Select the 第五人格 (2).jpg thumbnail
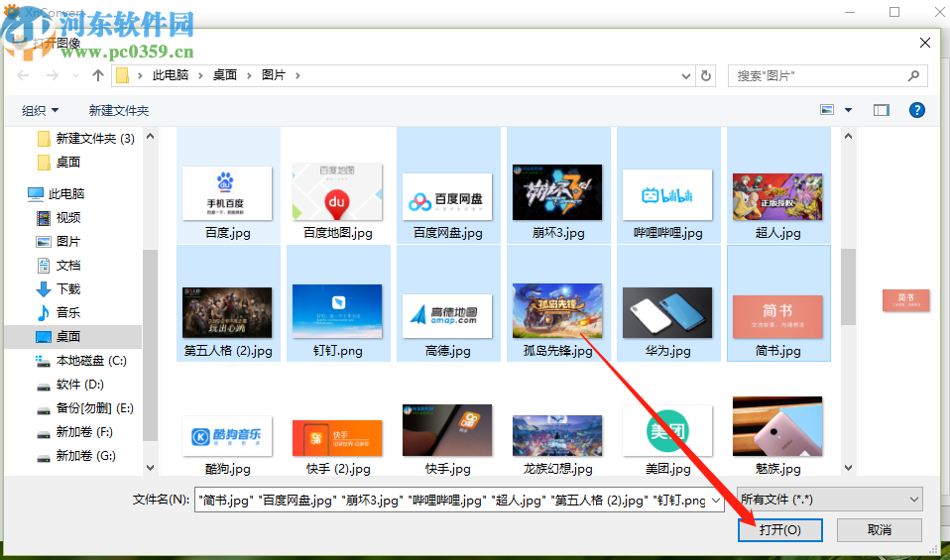950x560 pixels. 228,312
